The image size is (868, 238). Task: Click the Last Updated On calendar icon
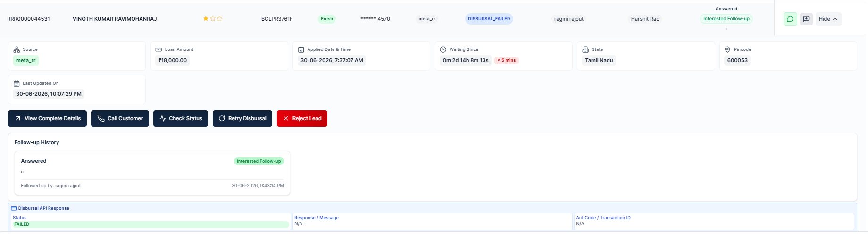point(17,83)
